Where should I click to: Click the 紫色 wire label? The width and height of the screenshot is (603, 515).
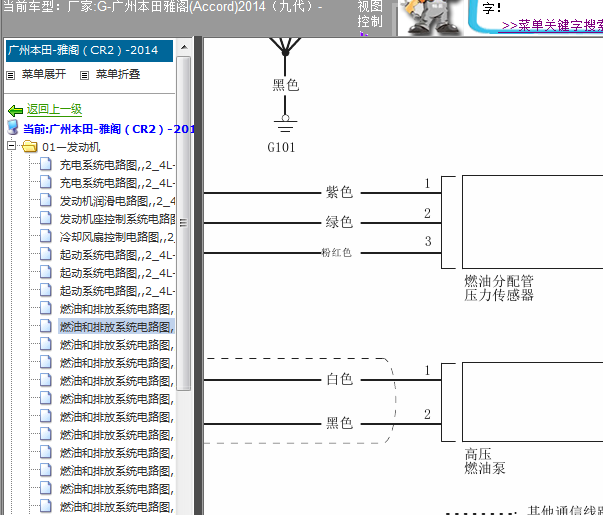point(339,192)
